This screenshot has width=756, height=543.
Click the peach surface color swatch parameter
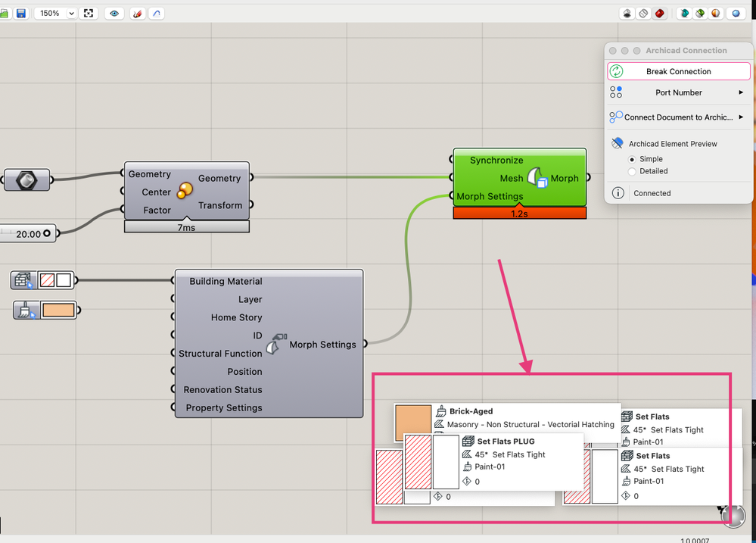coord(58,310)
